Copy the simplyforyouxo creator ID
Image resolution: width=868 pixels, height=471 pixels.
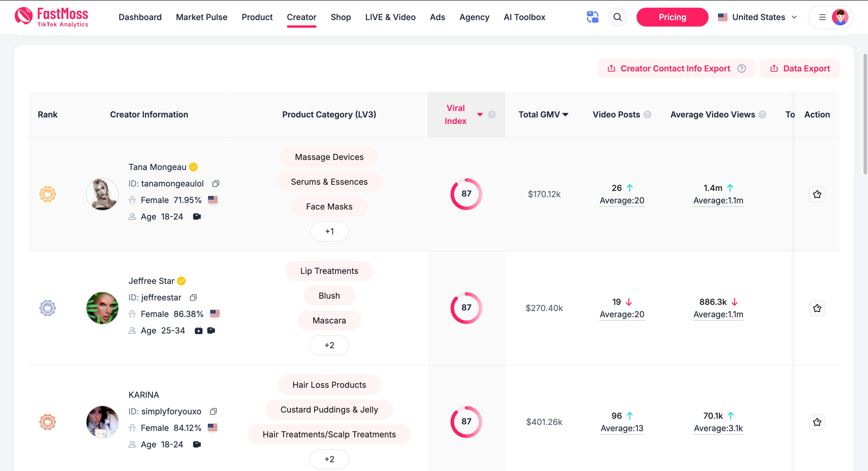coord(213,411)
